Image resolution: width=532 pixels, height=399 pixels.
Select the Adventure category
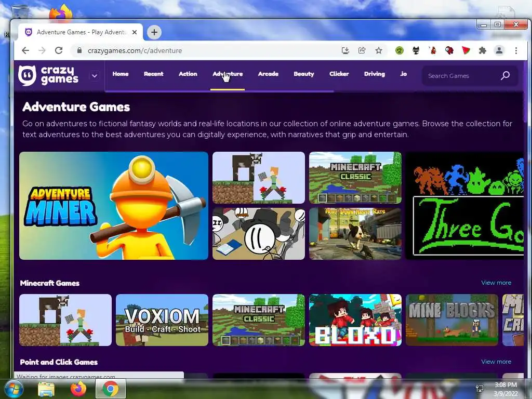click(x=228, y=74)
